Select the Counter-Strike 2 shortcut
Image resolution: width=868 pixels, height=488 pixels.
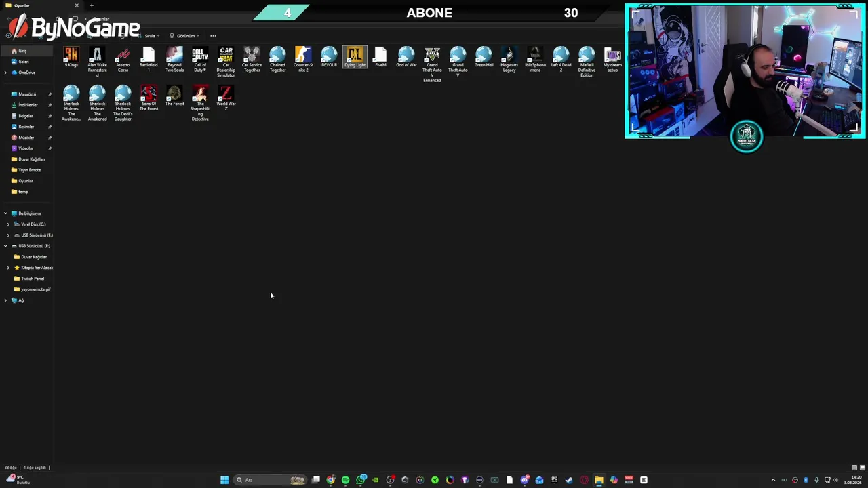coord(303,60)
